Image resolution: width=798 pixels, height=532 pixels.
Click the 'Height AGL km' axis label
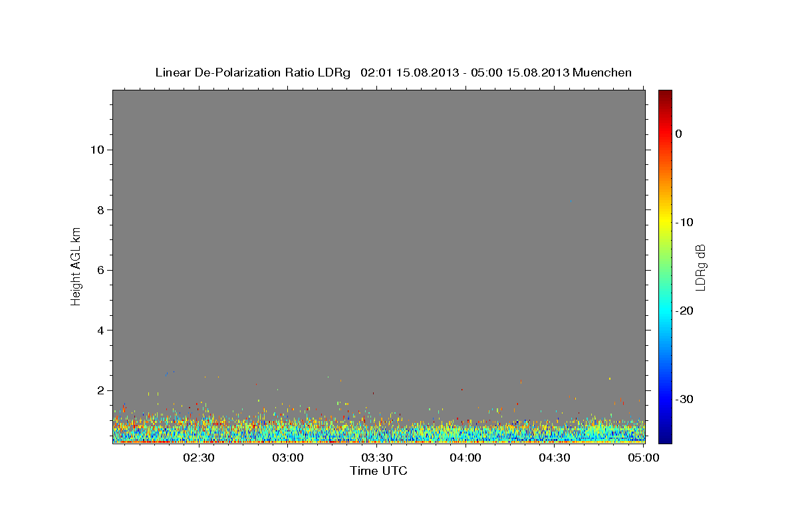point(76,265)
